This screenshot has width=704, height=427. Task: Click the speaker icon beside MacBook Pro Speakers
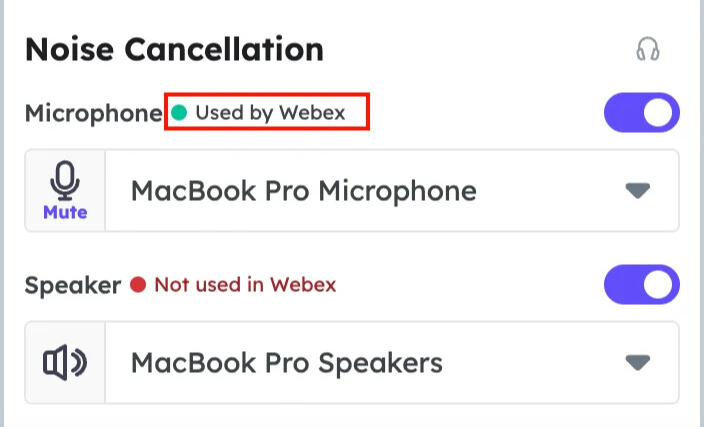65,362
